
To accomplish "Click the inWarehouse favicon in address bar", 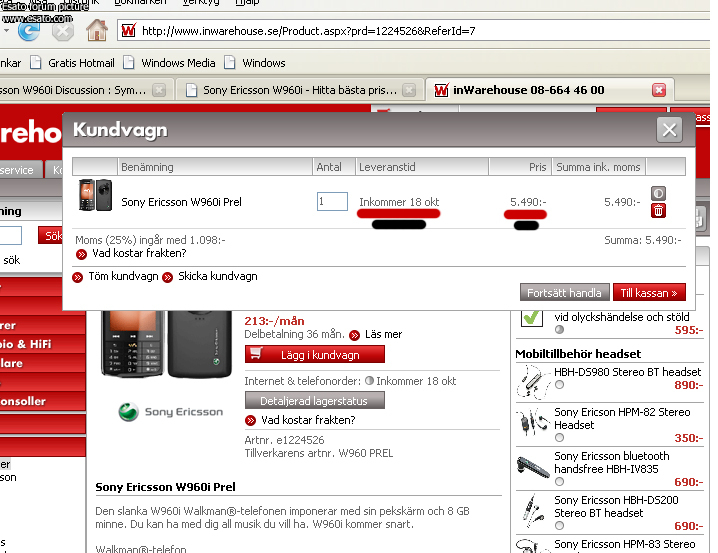I will (129, 31).
